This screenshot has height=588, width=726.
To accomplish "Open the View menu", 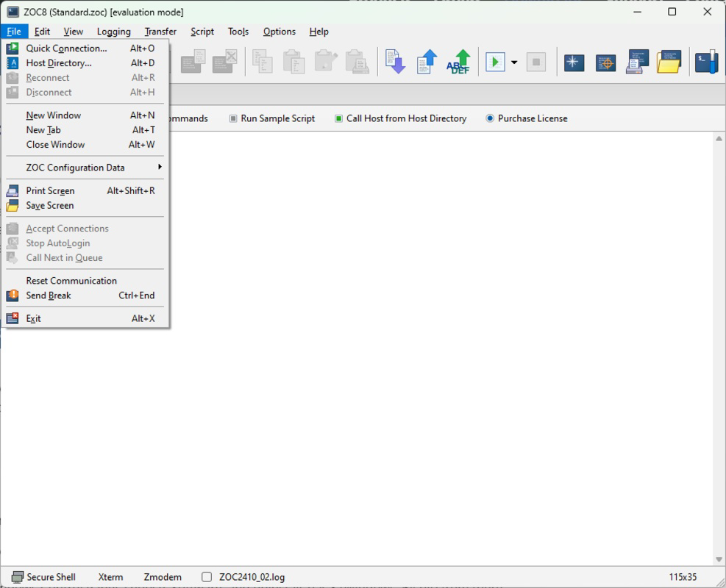I will point(73,32).
